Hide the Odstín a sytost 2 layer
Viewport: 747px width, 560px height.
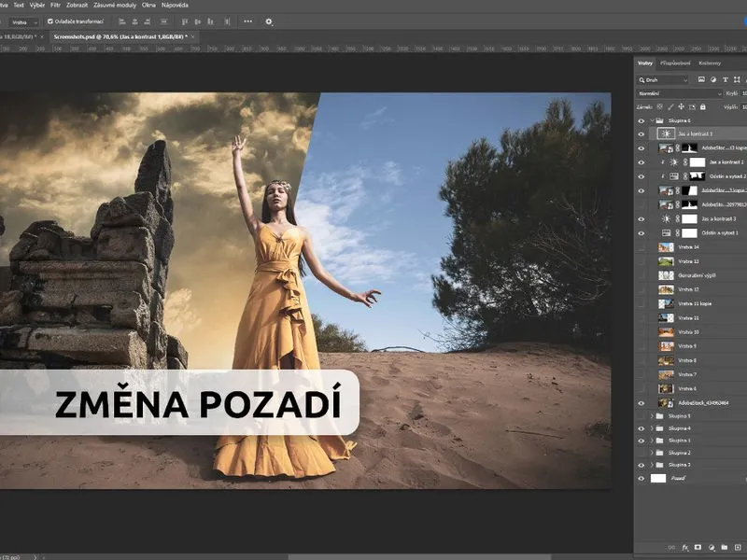click(x=641, y=176)
